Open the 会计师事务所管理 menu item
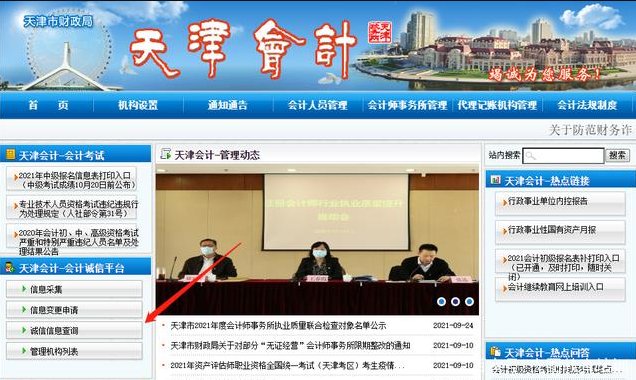Screen dimensions: 636x380 (x=407, y=105)
